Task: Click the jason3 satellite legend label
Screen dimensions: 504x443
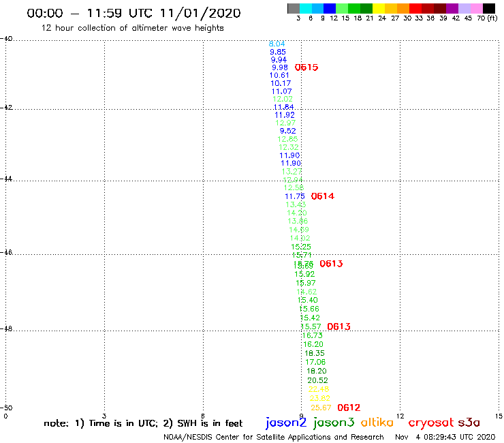Action: coord(334,423)
